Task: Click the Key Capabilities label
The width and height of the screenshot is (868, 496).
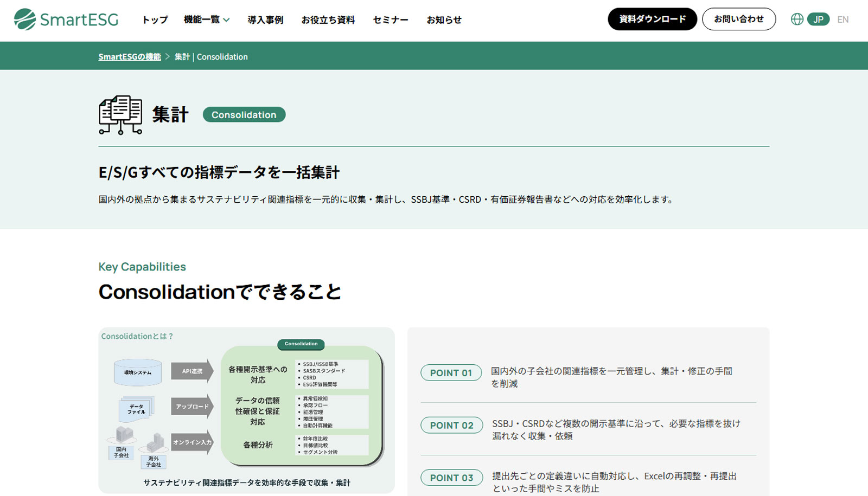Action: [x=142, y=267]
